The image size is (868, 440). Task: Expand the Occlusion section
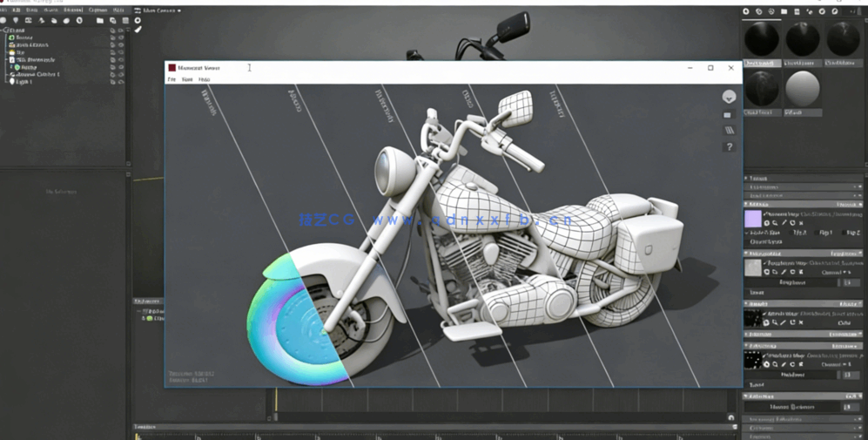(x=803, y=429)
